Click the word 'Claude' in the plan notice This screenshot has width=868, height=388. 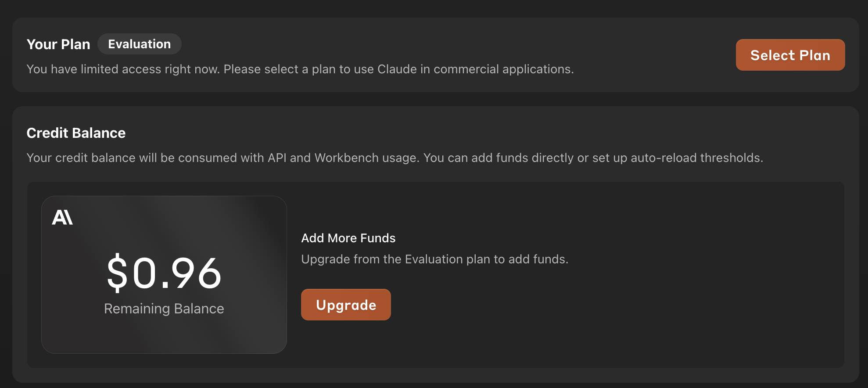click(x=397, y=69)
